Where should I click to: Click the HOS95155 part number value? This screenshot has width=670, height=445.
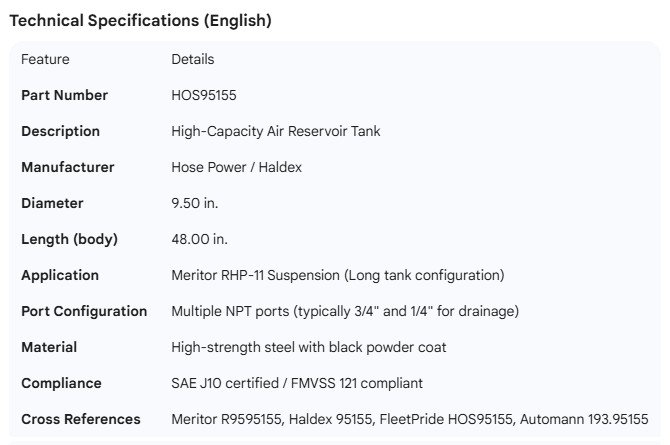click(204, 96)
